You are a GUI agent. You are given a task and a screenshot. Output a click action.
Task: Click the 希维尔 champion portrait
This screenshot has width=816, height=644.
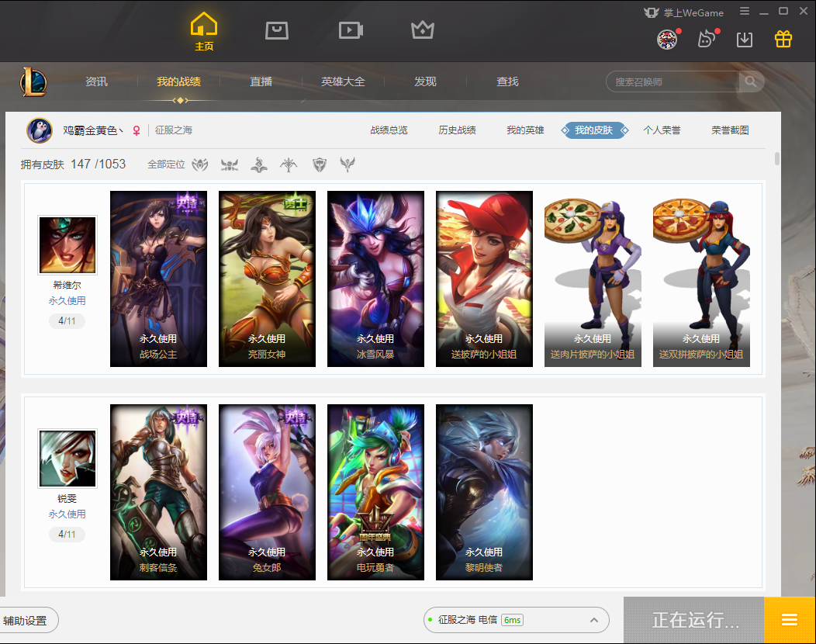[67, 245]
